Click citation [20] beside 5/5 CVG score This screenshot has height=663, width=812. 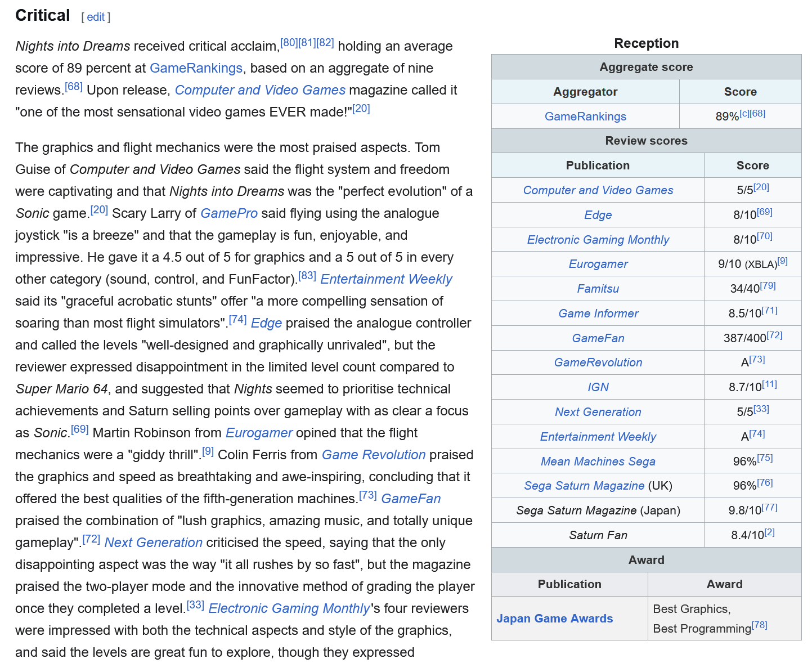[x=761, y=187]
